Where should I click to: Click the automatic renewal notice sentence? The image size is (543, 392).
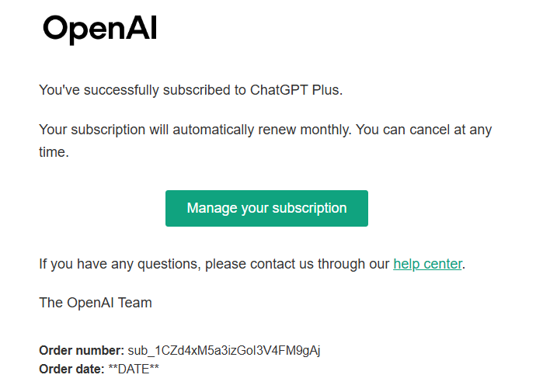264,130
